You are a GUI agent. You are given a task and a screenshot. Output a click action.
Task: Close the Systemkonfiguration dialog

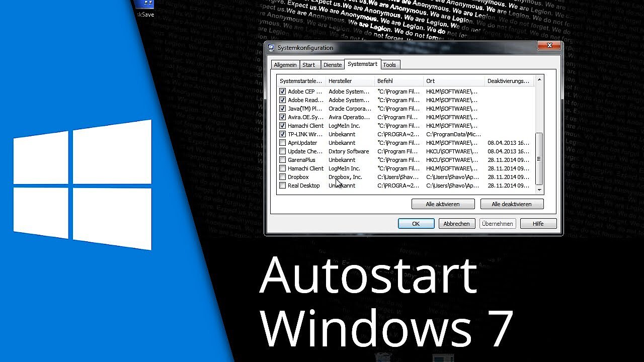pos(549,46)
